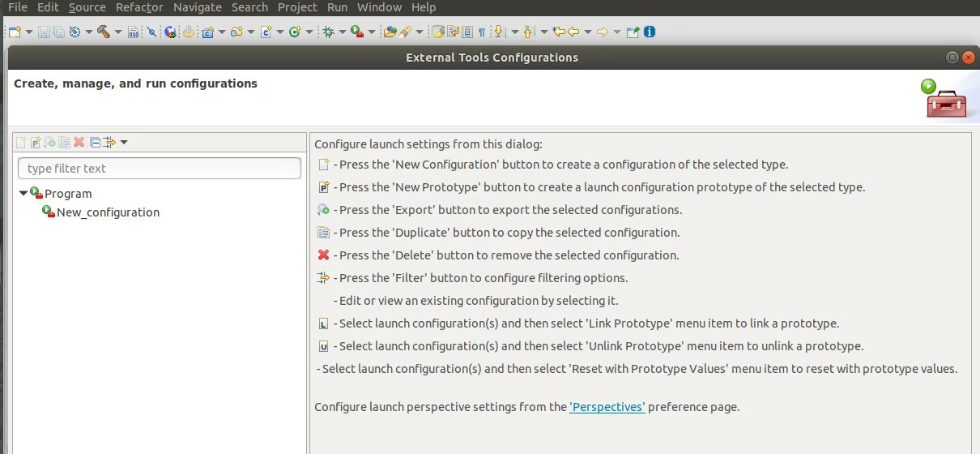
Task: Click the New source folder icon
Action: [236, 32]
